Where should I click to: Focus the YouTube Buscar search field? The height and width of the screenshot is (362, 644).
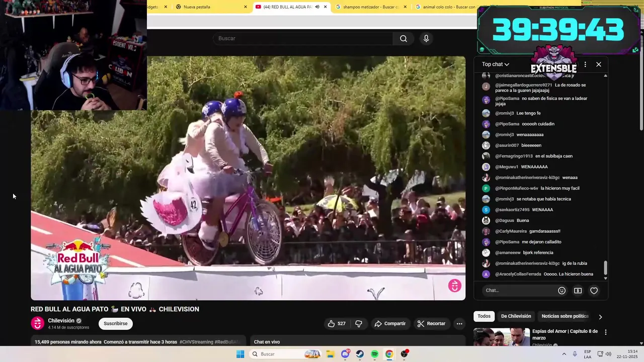point(304,39)
